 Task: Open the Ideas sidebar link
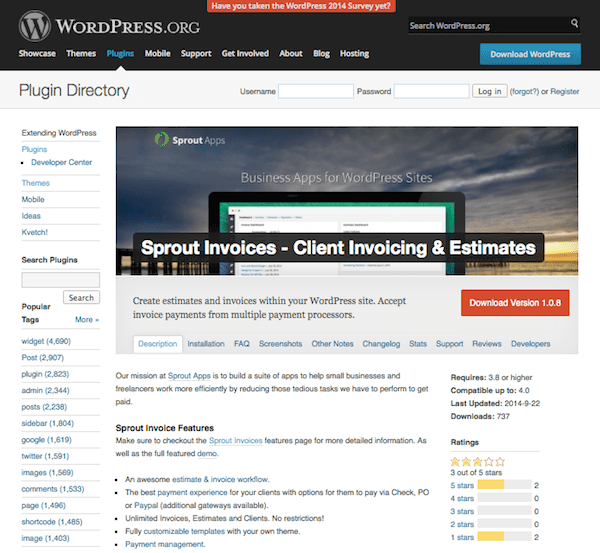click(x=31, y=216)
